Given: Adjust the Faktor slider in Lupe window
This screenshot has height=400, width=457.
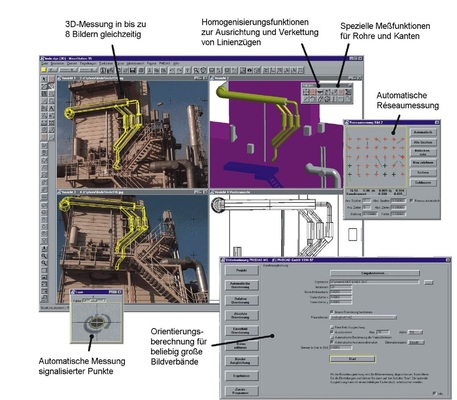Looking at the screenshot, I should pyautogui.click(x=94, y=300).
